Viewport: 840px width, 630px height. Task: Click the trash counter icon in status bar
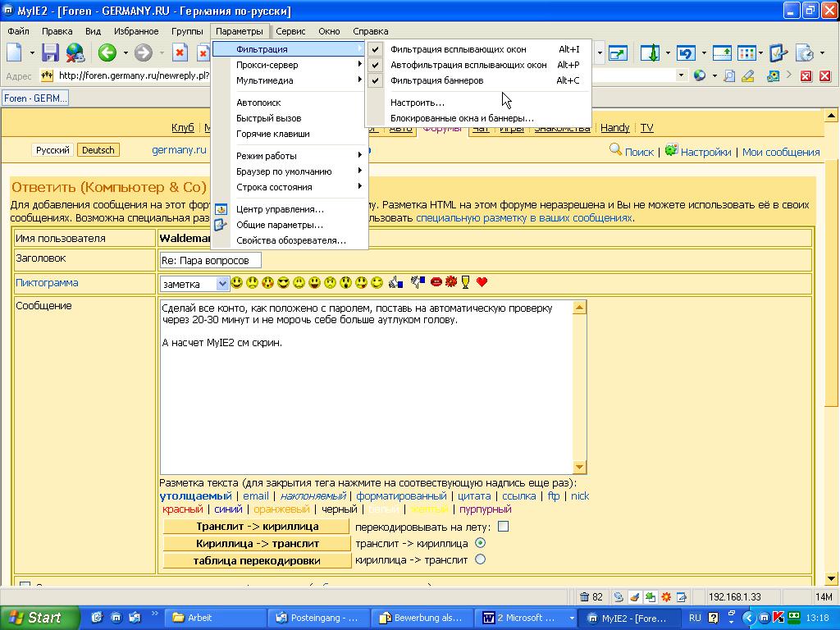pyautogui.click(x=585, y=597)
